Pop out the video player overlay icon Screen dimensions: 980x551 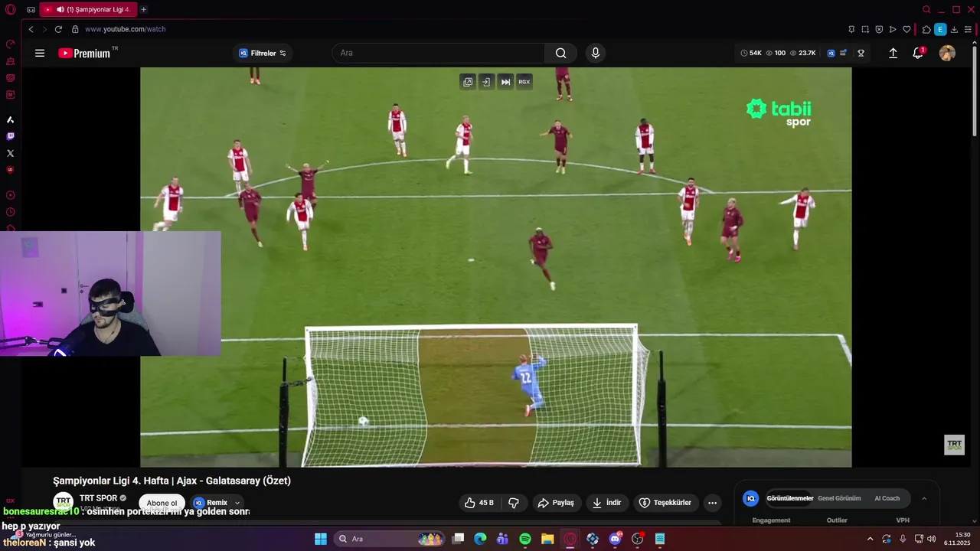468,82
